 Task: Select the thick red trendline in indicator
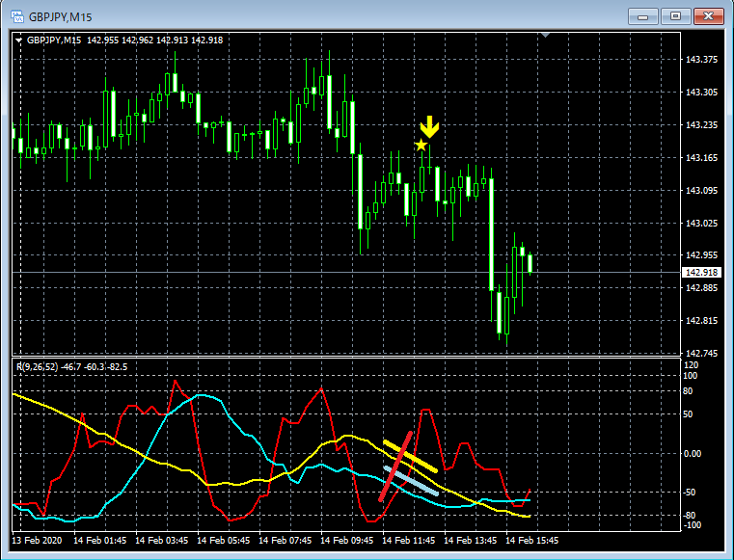coord(395,467)
